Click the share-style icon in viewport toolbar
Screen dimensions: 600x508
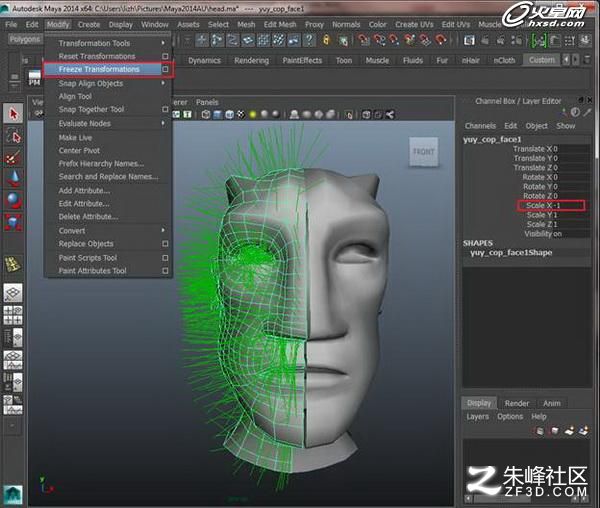tap(390, 114)
